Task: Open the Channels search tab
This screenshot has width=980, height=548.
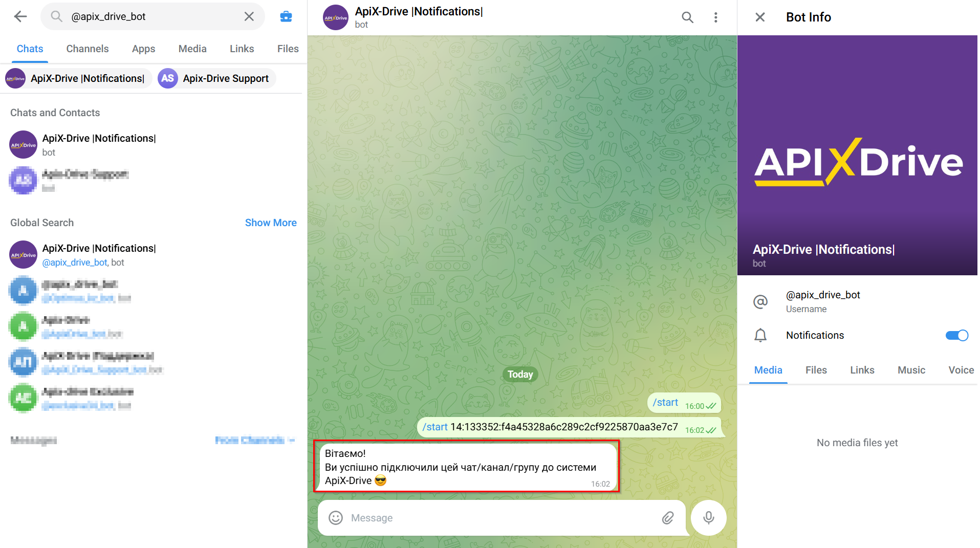Action: (x=88, y=49)
